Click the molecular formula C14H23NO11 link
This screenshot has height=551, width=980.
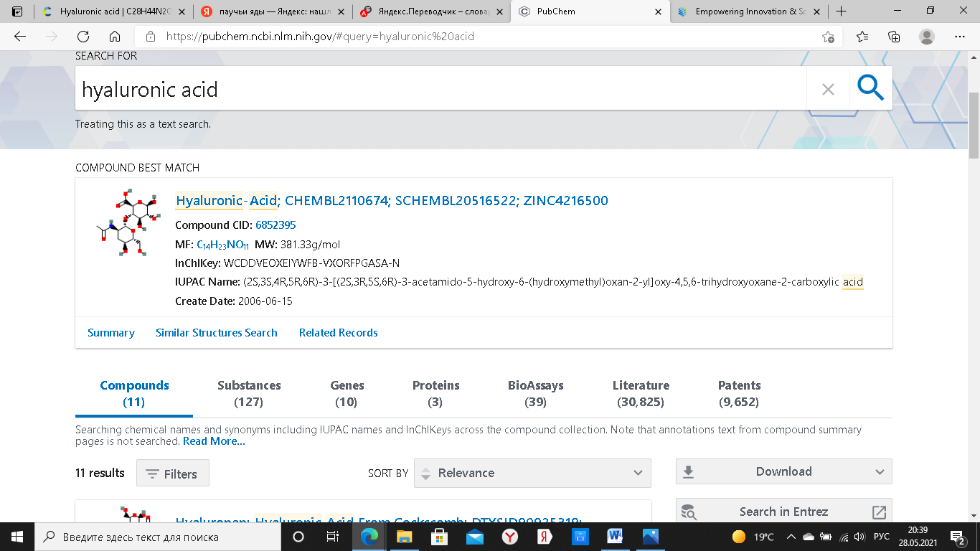[x=222, y=245]
